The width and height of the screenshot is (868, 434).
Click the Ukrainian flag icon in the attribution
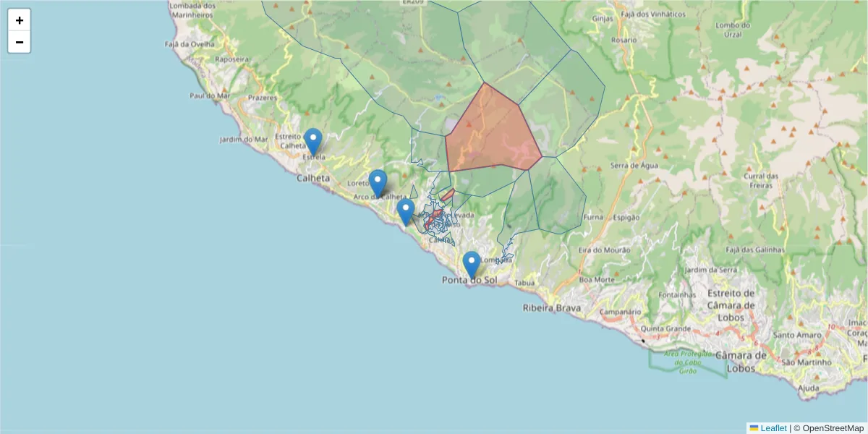click(753, 428)
